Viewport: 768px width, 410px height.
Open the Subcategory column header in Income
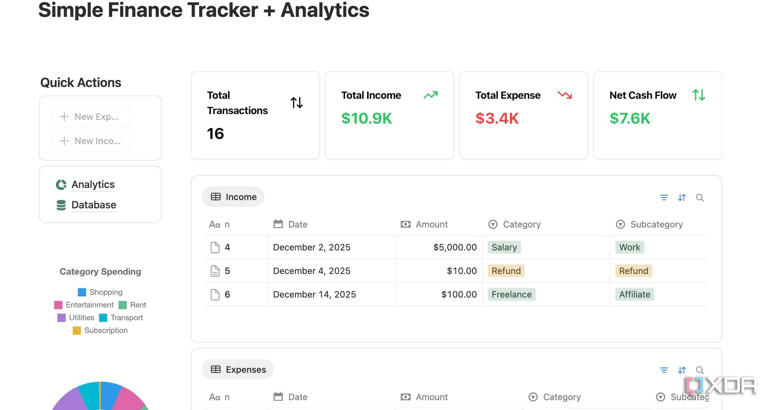pyautogui.click(x=649, y=224)
